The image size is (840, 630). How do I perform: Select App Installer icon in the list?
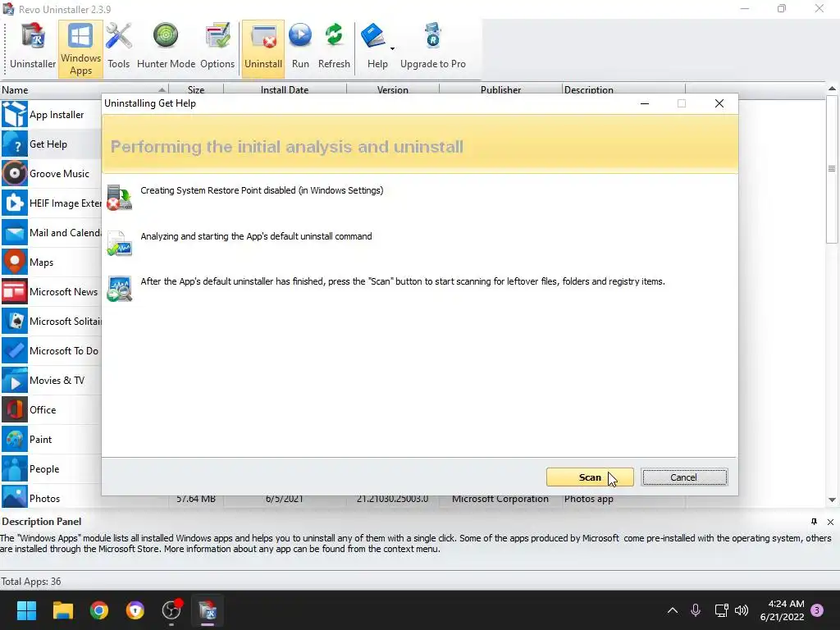(x=15, y=114)
